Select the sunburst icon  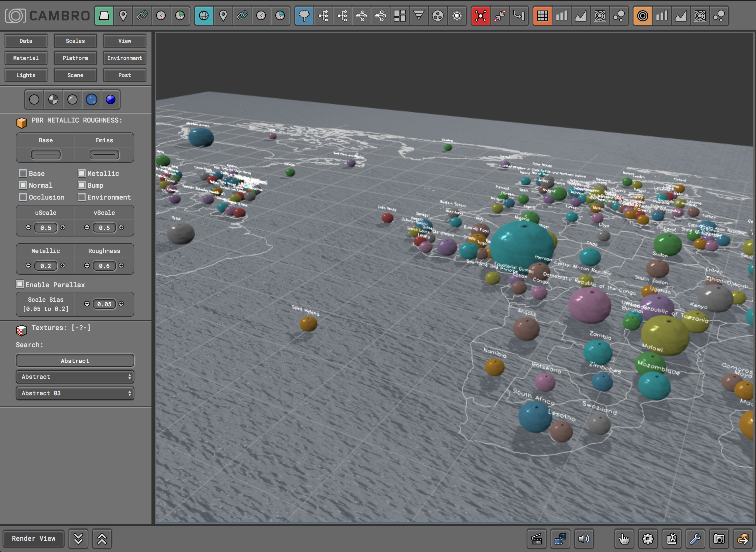pyautogui.click(x=457, y=16)
